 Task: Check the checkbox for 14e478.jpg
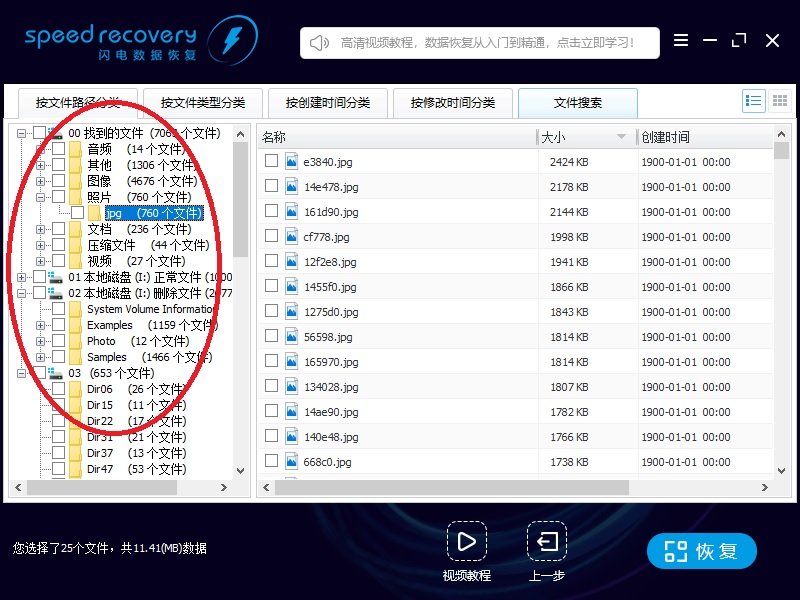tap(271, 185)
